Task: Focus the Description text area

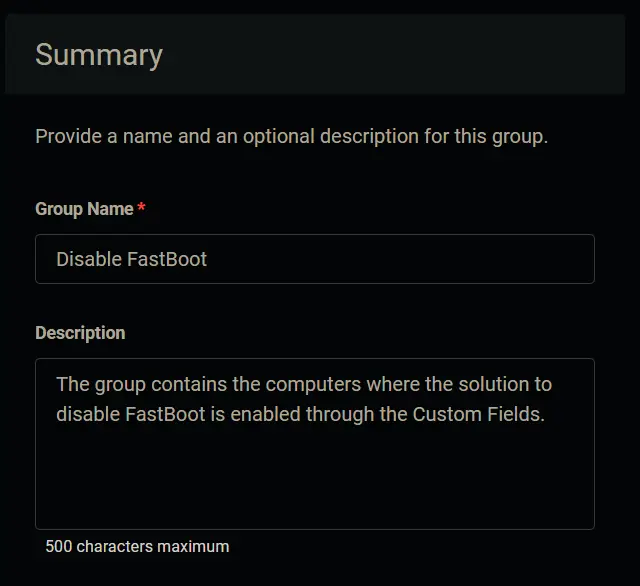Action: [315, 444]
